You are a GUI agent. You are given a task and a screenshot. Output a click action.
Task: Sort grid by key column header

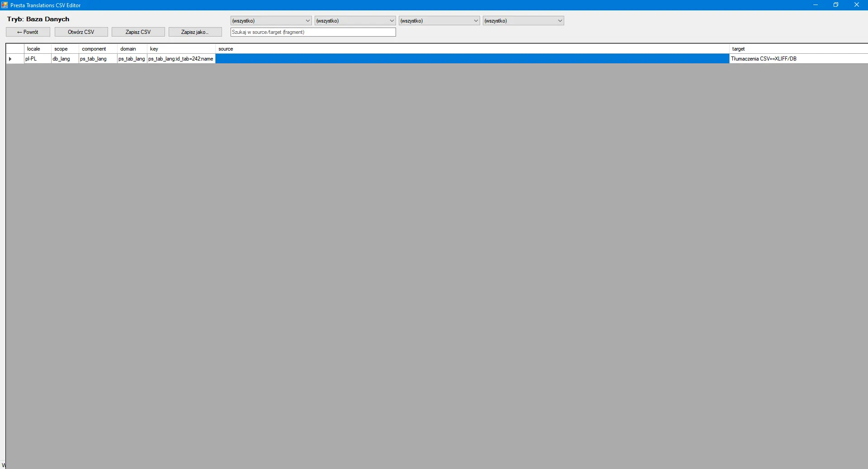[x=181, y=49]
